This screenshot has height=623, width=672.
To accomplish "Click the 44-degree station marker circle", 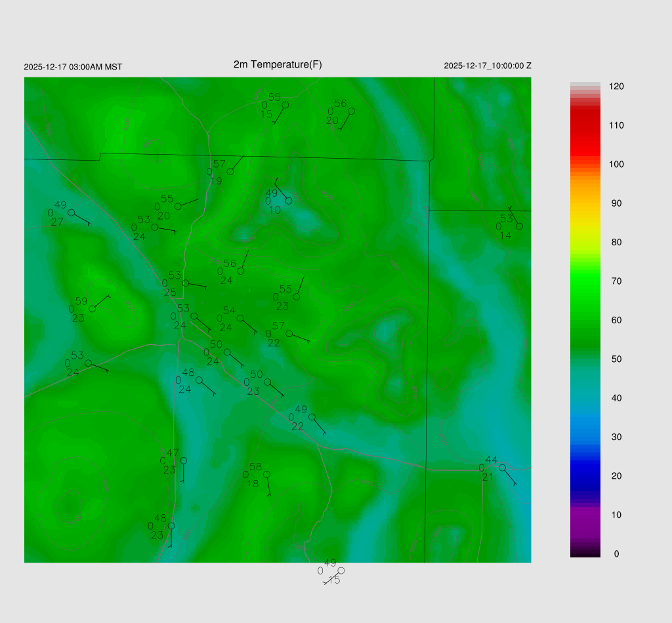I will 502,468.
